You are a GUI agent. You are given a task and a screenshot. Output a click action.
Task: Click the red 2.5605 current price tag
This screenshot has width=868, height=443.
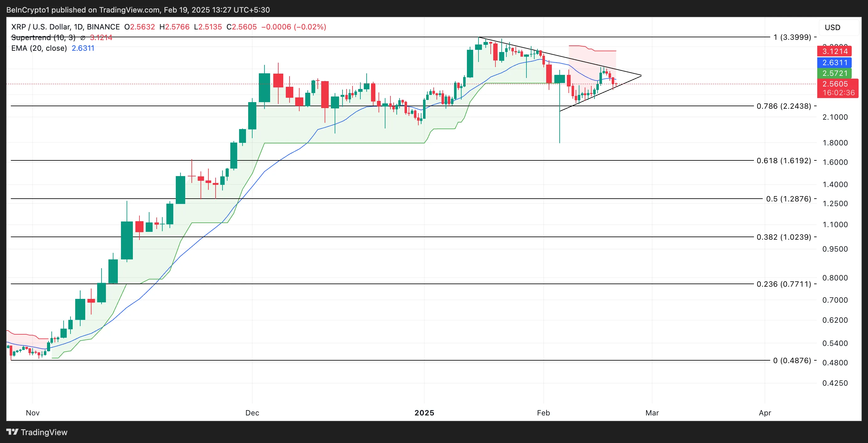coord(835,84)
